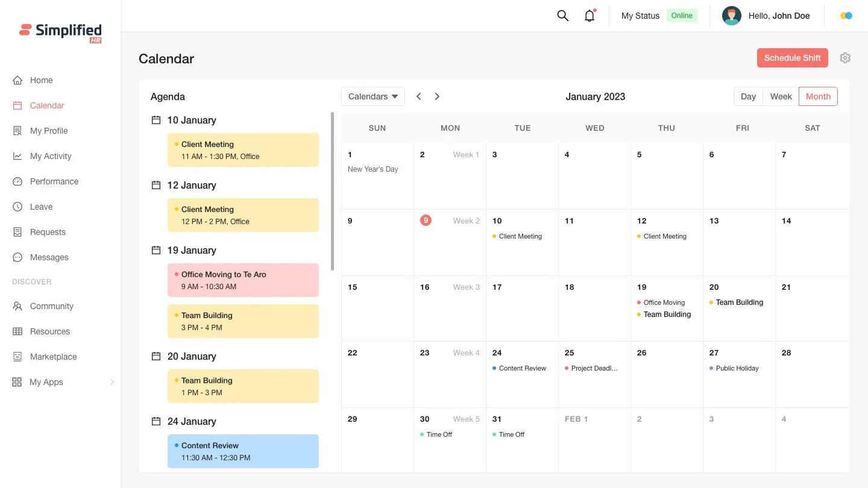
Task: Select the Content Review agenda card
Action: pyautogui.click(x=243, y=451)
